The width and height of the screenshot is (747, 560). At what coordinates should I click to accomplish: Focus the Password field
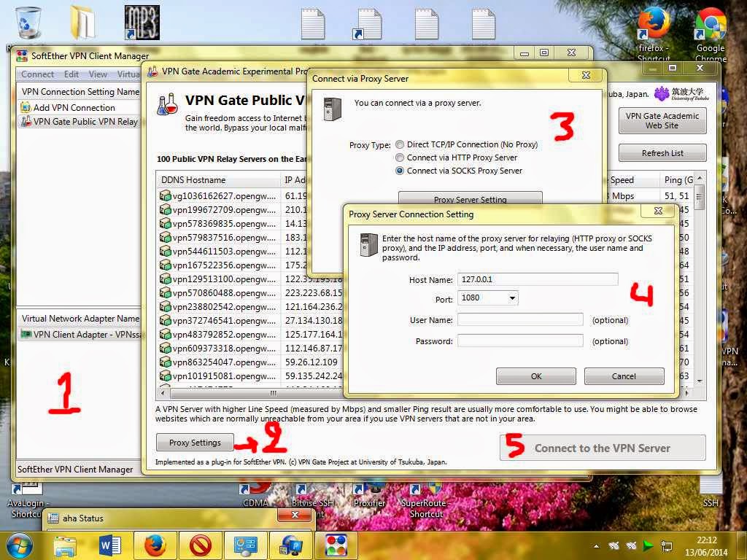(520, 341)
